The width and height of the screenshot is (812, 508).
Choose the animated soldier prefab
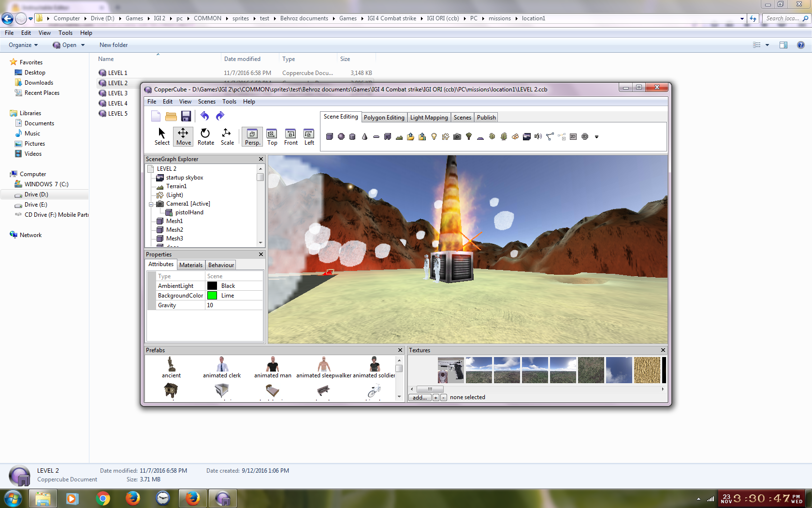374,368
